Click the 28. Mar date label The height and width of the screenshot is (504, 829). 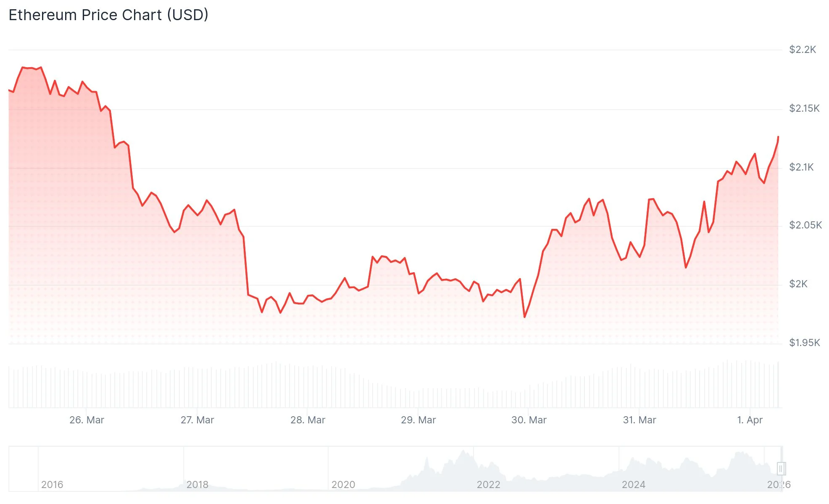(x=308, y=420)
